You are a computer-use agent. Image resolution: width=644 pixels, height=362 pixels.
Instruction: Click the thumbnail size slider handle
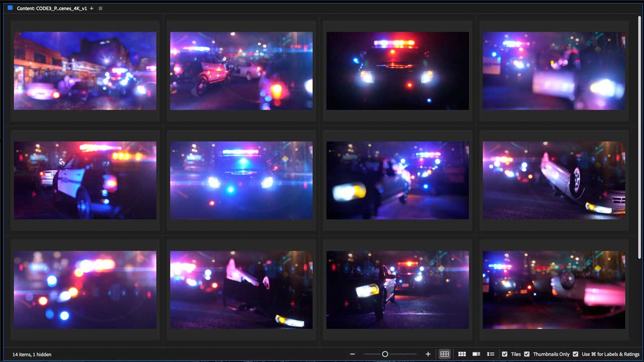(385, 354)
